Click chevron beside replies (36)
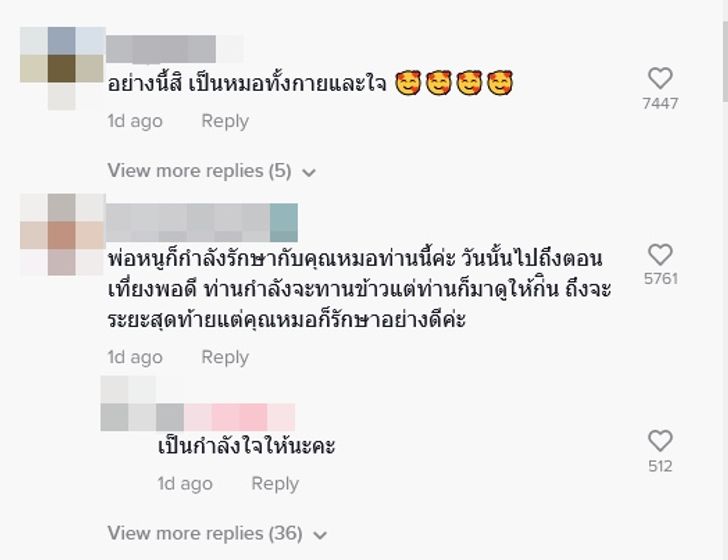 click(x=319, y=535)
